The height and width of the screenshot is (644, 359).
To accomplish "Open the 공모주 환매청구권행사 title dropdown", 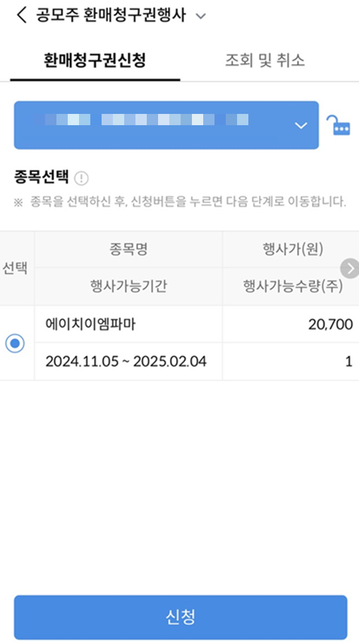I will coord(200,16).
